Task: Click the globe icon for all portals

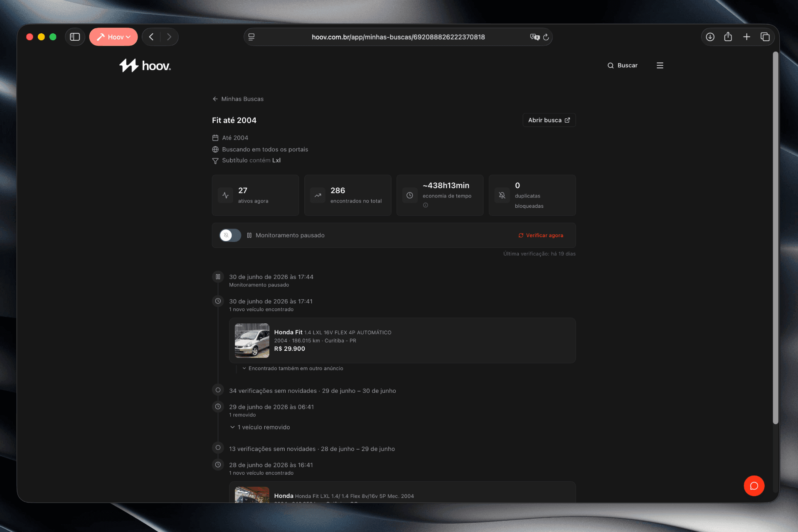Action: tap(215, 150)
